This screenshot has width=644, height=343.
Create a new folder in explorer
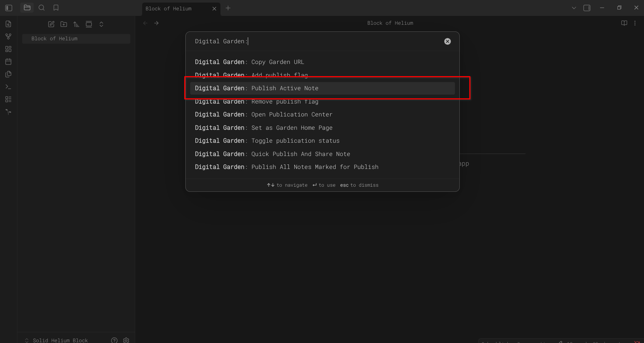64,24
